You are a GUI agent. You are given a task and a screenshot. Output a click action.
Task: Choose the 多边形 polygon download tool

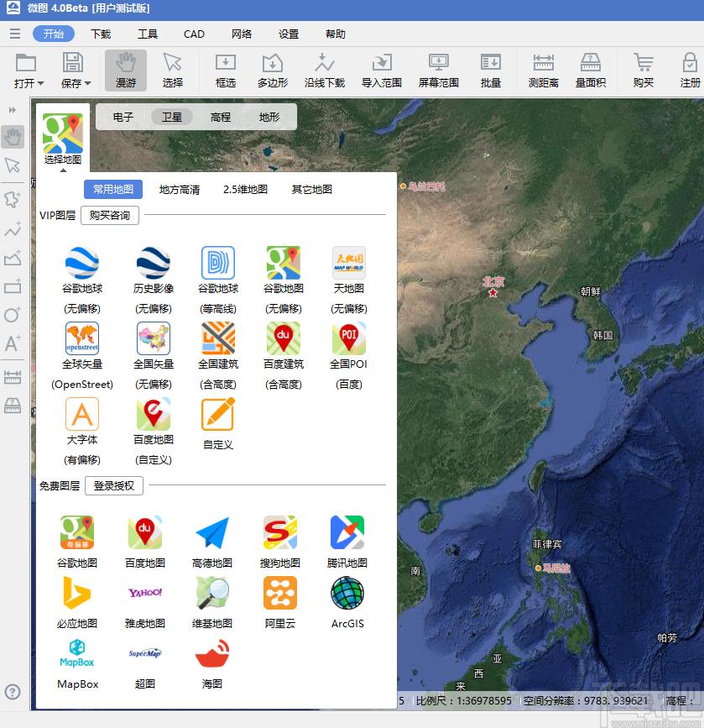(x=273, y=70)
